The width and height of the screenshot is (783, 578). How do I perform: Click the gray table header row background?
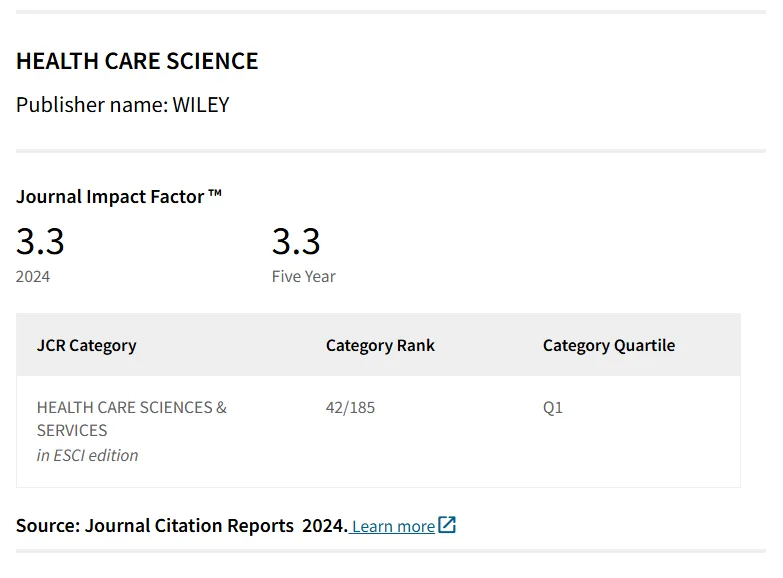tap(379, 345)
